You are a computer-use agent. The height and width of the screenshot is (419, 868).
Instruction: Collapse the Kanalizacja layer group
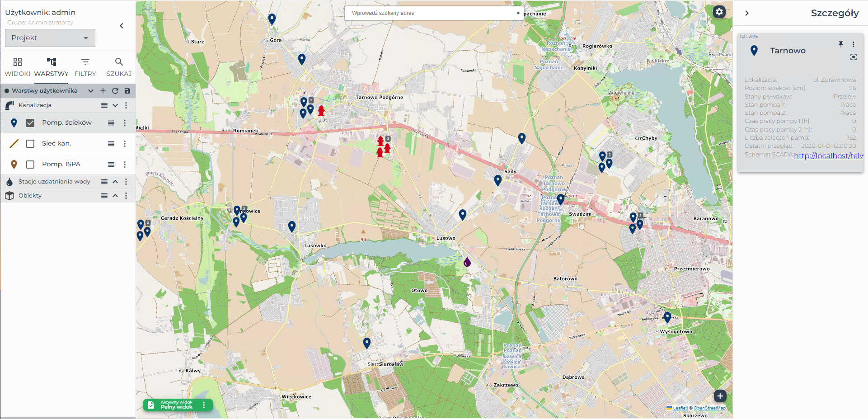[115, 105]
